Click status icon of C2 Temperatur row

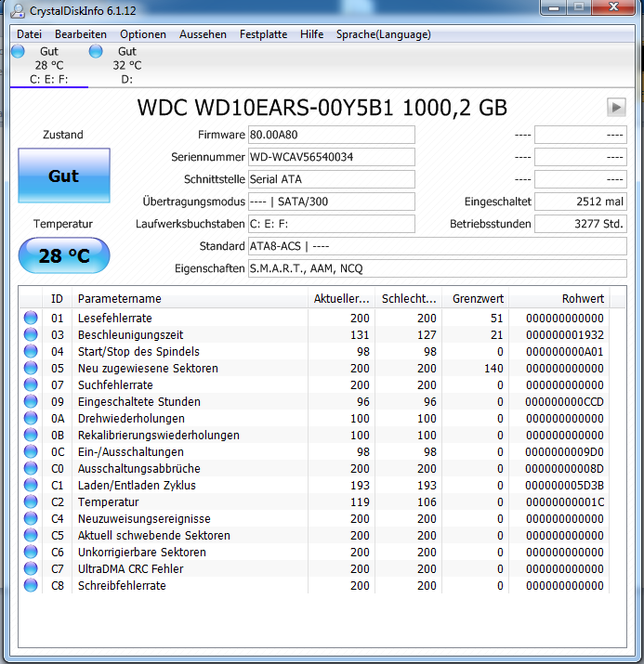[31, 501]
